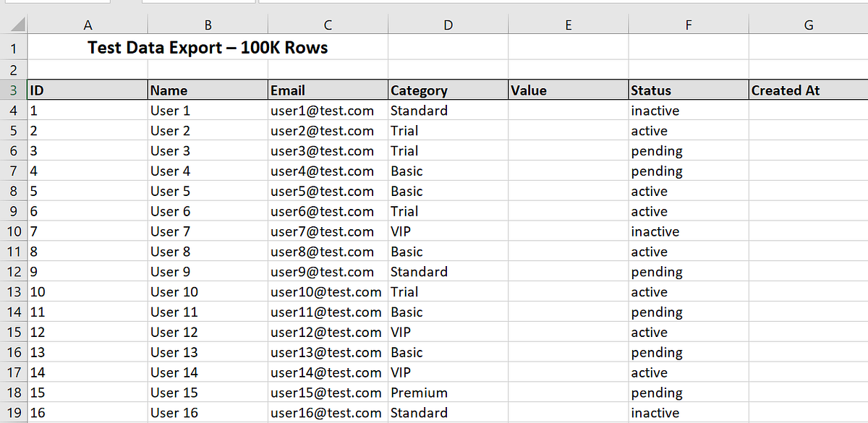
Task: Click 'active' status in User 14 row
Action: pos(689,373)
